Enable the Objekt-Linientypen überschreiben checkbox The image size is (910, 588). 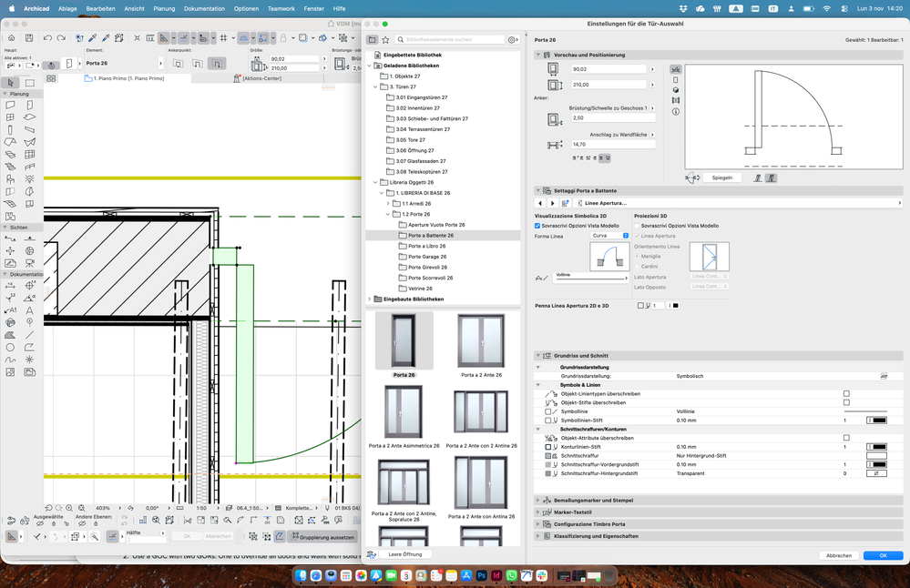[x=845, y=393]
